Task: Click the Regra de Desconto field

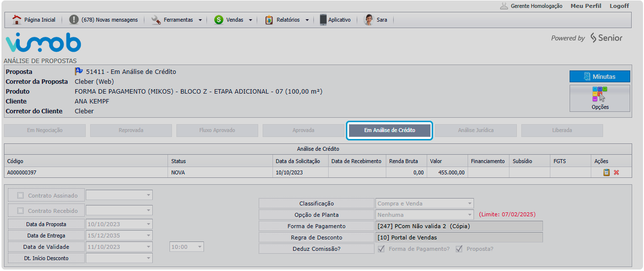Action: 459,237
